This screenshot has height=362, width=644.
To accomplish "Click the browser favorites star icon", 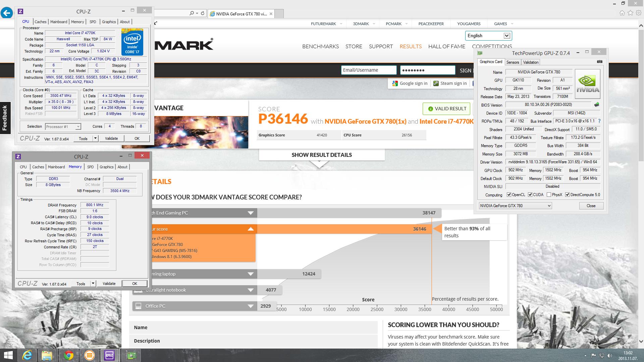I will [630, 13].
